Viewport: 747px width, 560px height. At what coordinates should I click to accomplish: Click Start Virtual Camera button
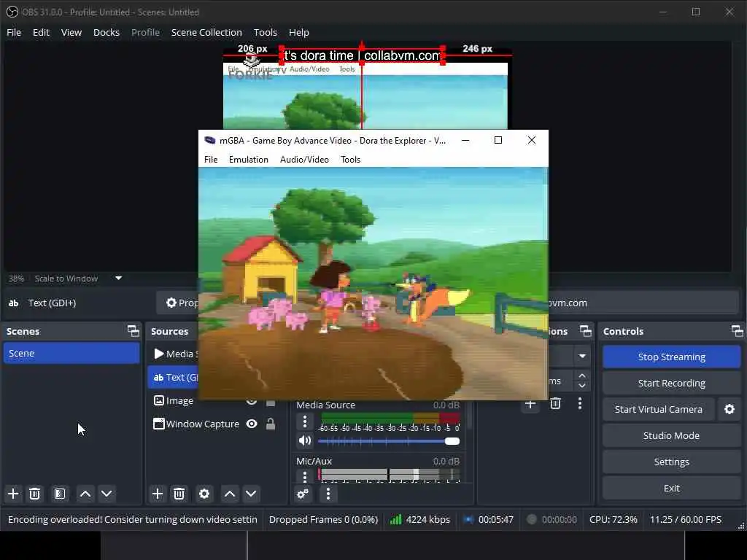click(x=659, y=410)
